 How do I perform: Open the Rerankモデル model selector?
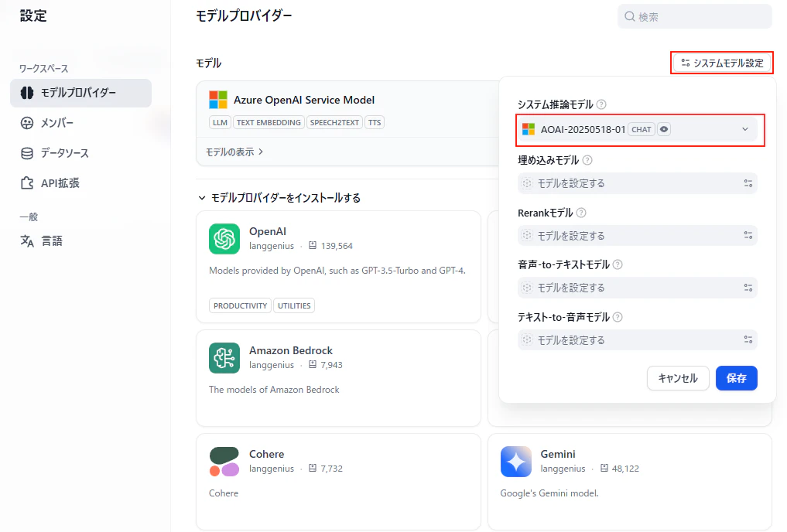638,236
